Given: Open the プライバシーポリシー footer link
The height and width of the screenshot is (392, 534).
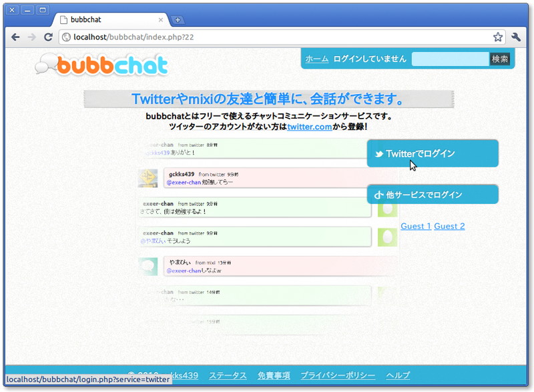Looking at the screenshot, I should coord(338,375).
